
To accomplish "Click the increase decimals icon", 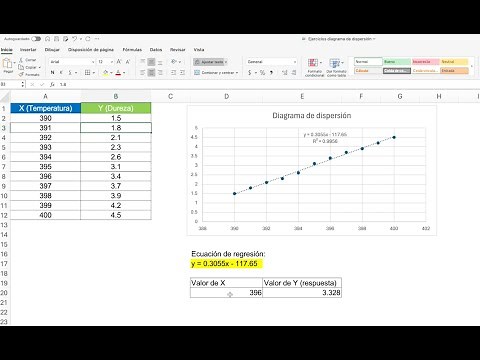I will (284, 72).
